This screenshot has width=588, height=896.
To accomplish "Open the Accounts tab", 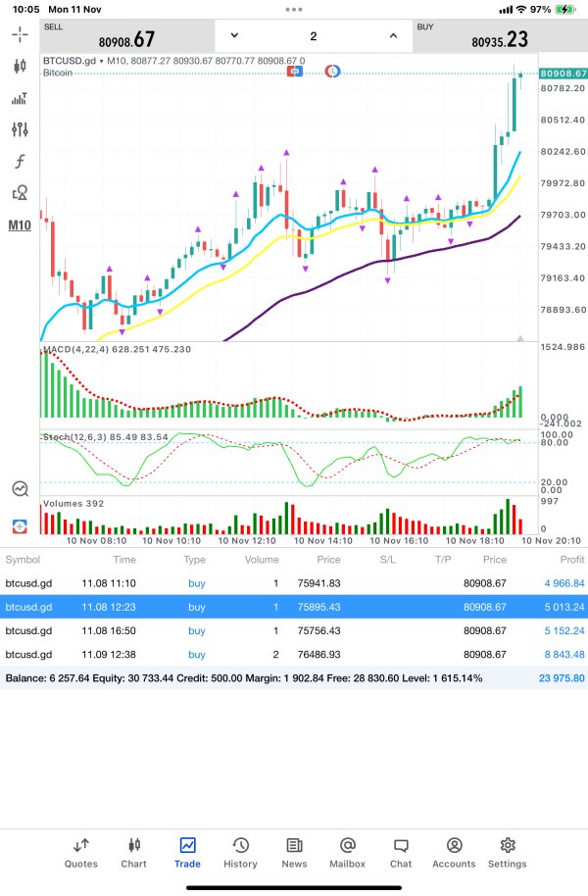I will 454,853.
